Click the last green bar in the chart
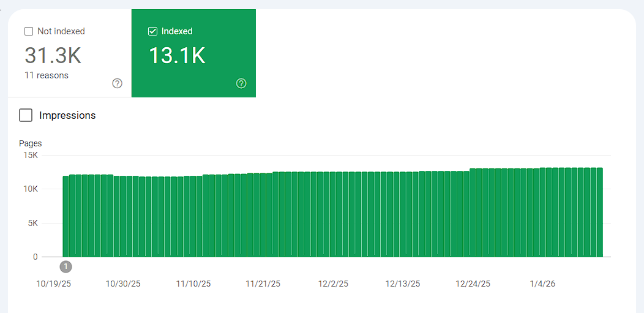644x313 pixels. 599,212
